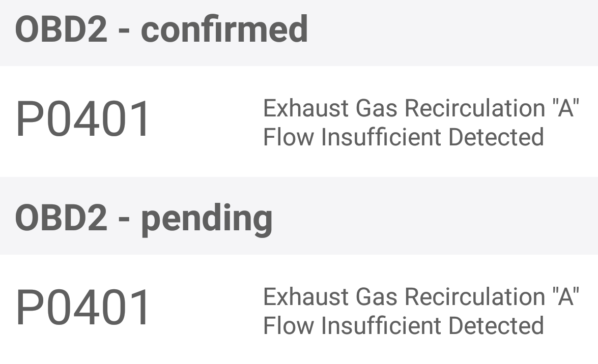Select "Flow Insufficient Detected" under the confirmed section
This screenshot has width=598, height=364.
pyautogui.click(x=403, y=137)
